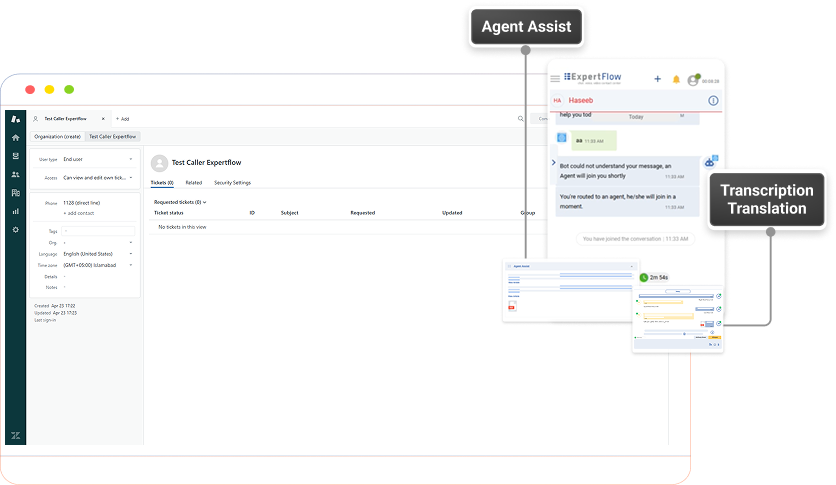836x485 pixels.
Task: Click into the Tags input field
Action: [98, 231]
